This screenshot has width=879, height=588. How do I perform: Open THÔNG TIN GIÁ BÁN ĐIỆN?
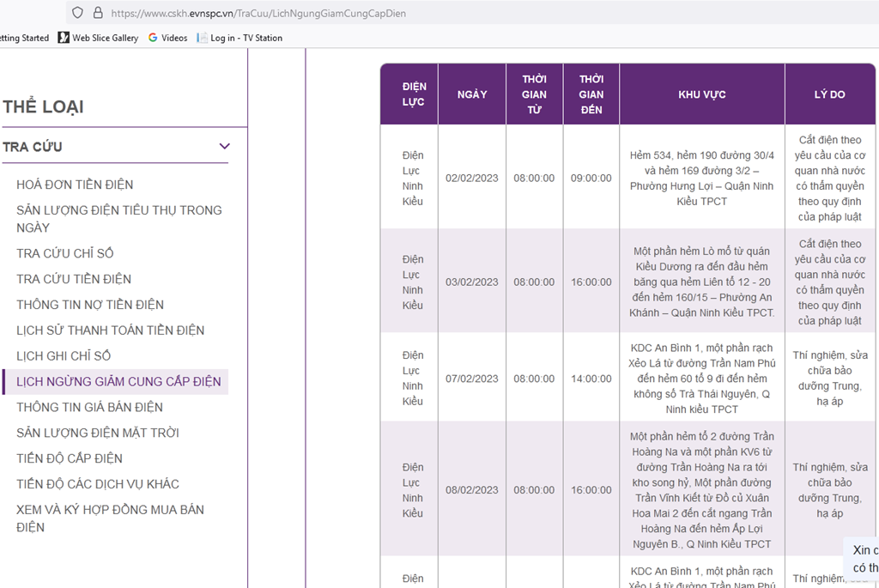coord(89,407)
